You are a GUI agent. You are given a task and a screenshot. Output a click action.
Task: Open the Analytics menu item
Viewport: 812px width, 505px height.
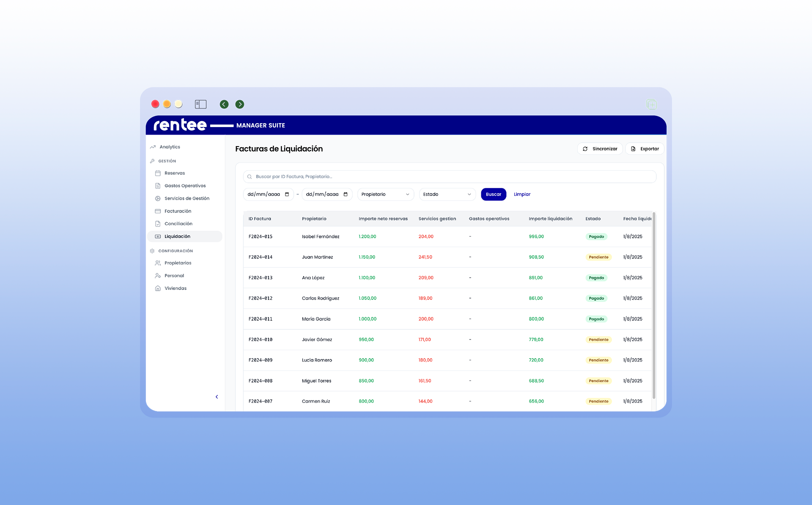coord(170,147)
